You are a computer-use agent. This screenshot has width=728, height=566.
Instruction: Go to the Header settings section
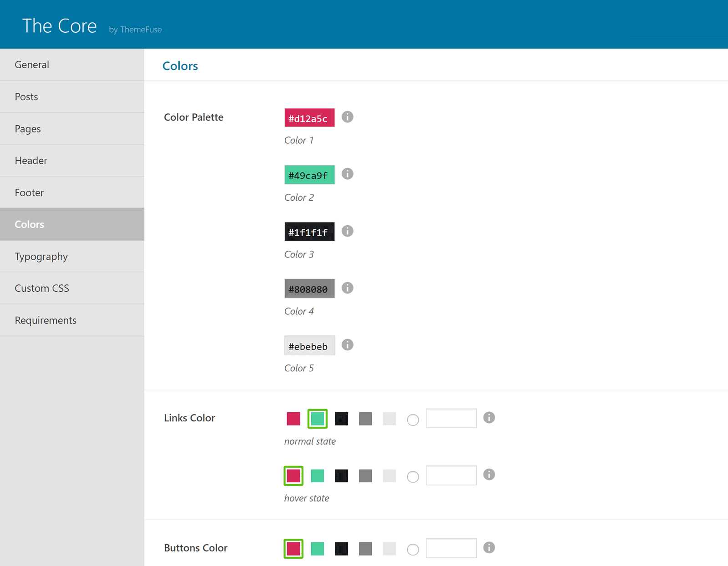(31, 161)
